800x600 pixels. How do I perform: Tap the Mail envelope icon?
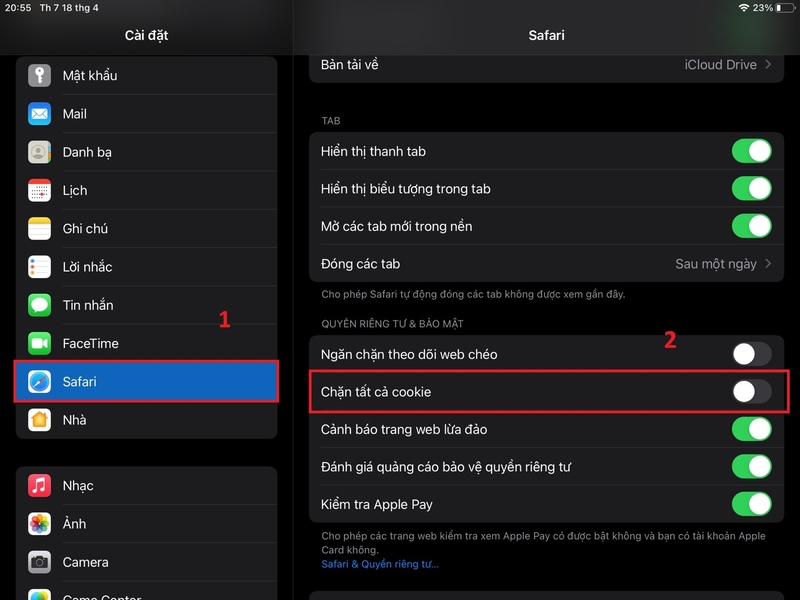(39, 114)
